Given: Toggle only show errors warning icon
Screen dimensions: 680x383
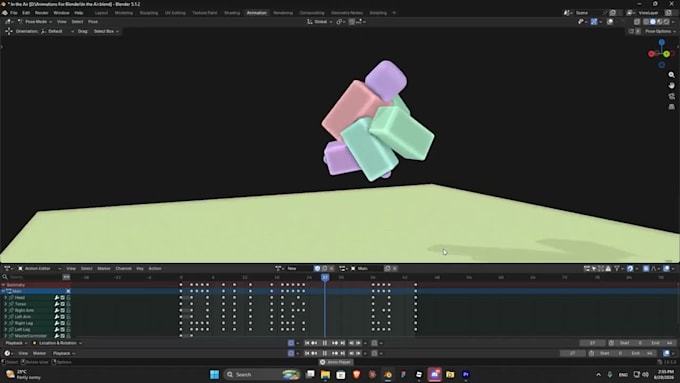Looking at the screenshot, I should pyautogui.click(x=608, y=269).
